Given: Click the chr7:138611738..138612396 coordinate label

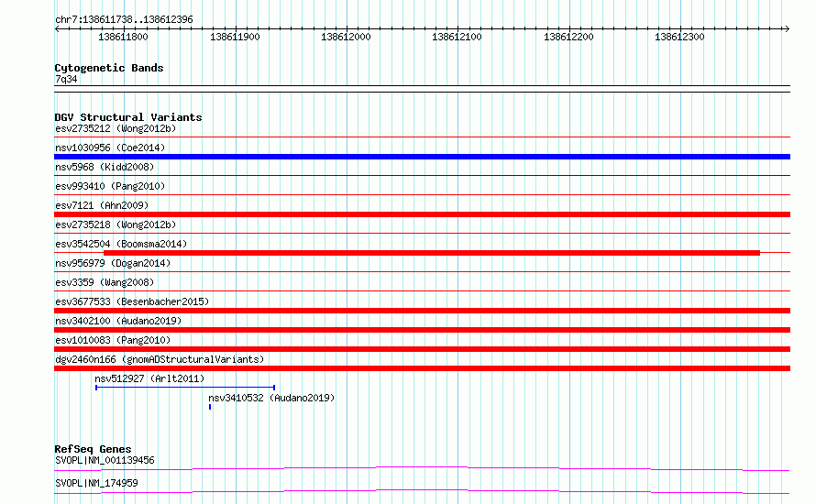Looking at the screenshot, I should 124,19.
